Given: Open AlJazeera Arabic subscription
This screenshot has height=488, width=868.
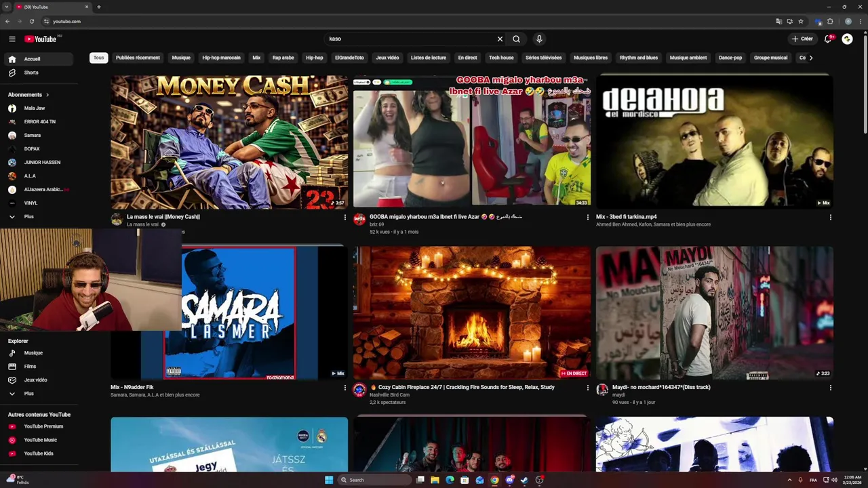Looking at the screenshot, I should click(x=37, y=190).
